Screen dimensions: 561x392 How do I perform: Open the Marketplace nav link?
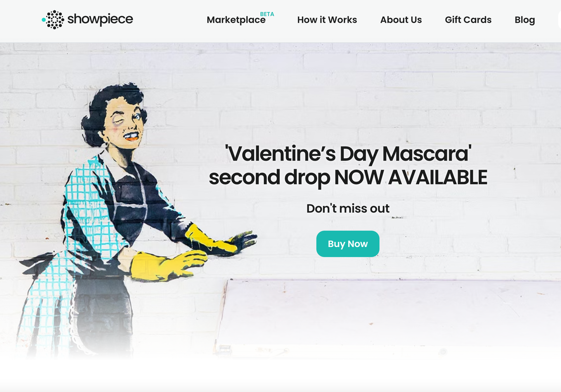tap(236, 20)
